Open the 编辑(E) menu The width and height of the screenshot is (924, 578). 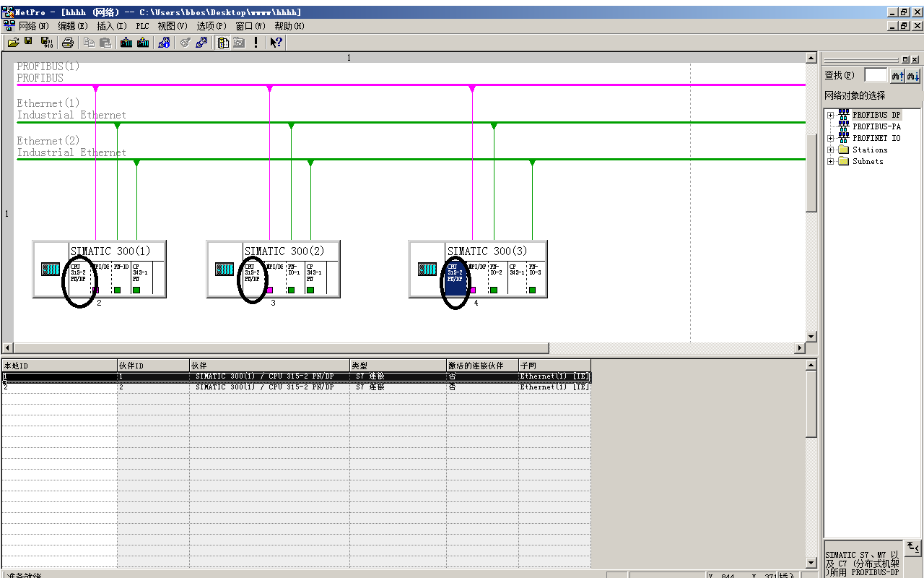pyautogui.click(x=73, y=26)
